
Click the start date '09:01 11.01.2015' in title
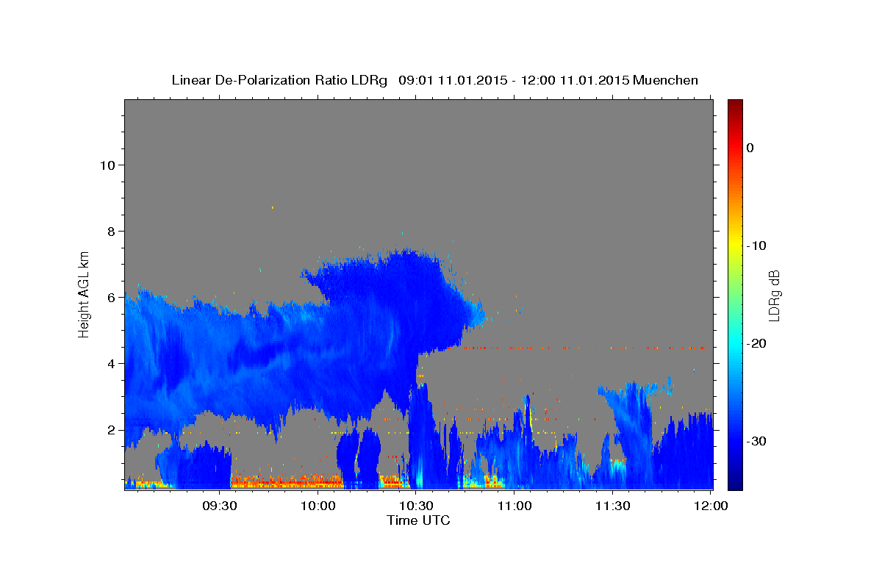pos(452,80)
